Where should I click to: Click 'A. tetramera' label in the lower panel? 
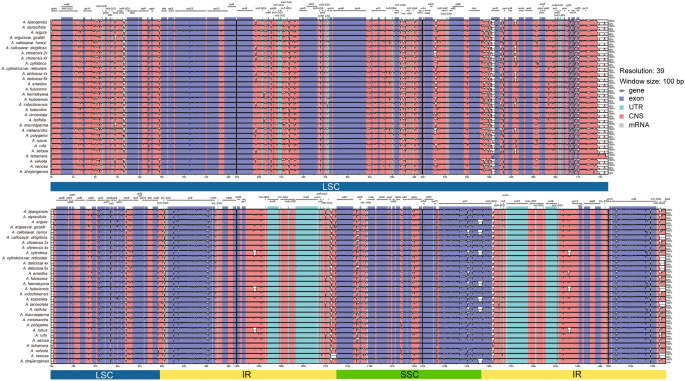click(x=37, y=346)
